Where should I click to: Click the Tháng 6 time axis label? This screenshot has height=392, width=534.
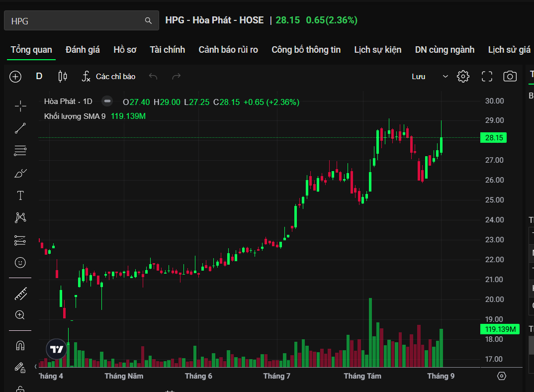point(198,376)
